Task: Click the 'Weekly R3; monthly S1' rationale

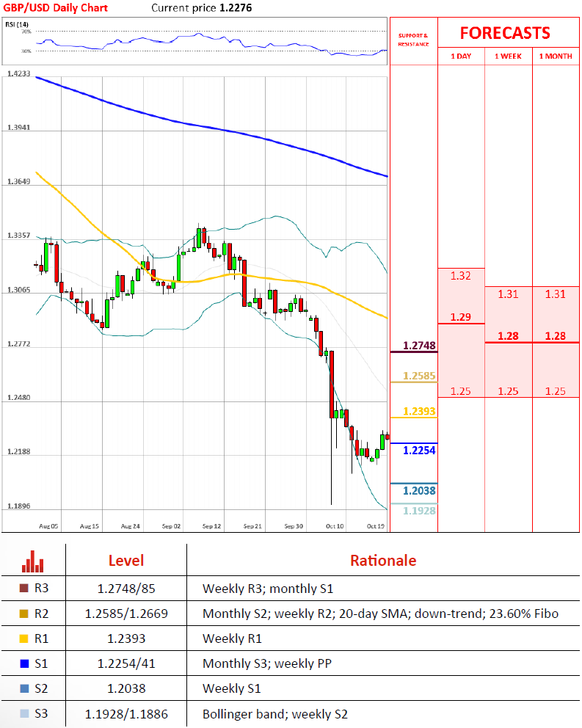Action: click(268, 589)
